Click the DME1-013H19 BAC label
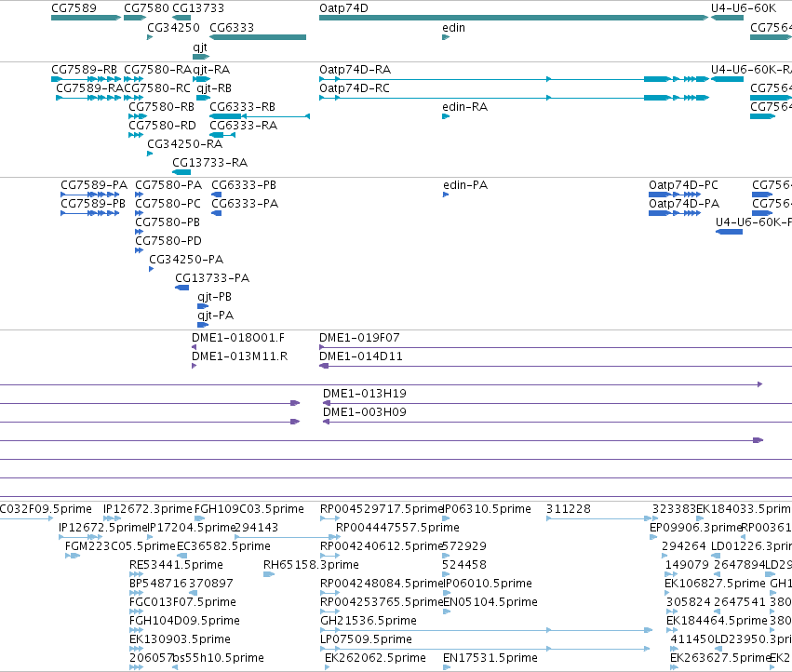 (364, 394)
